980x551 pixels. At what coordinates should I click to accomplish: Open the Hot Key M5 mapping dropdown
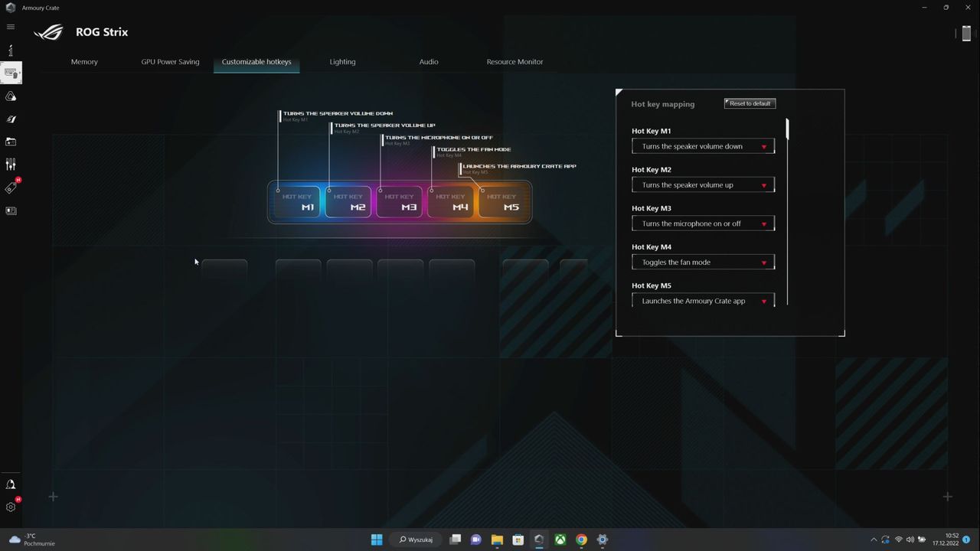[x=703, y=301]
